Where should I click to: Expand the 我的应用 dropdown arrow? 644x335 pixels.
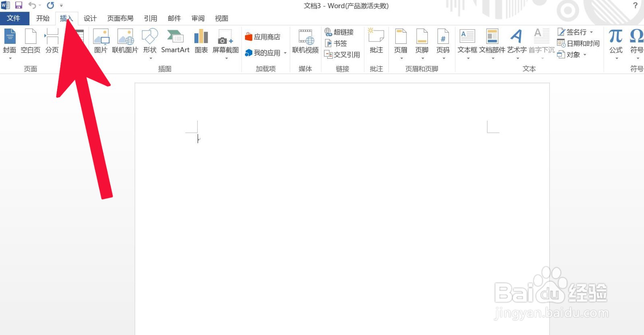(285, 53)
